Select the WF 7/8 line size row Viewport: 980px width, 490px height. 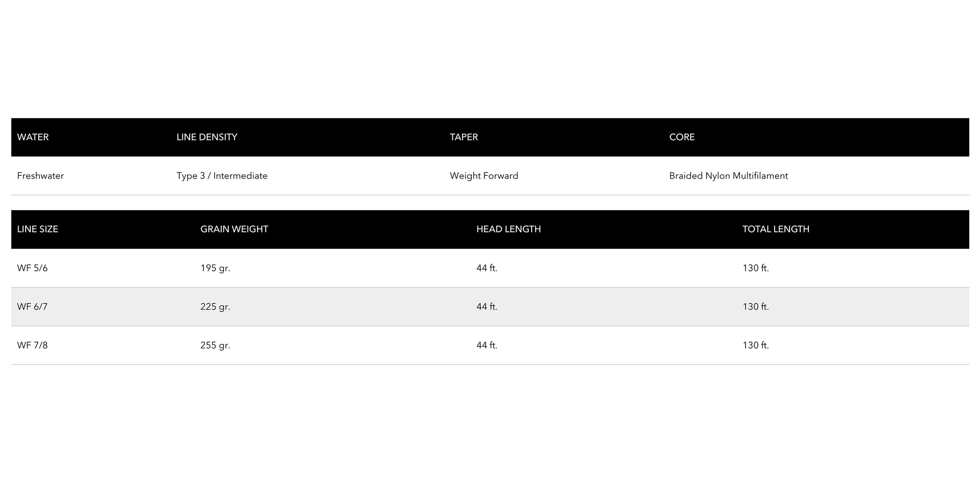pyautogui.click(x=32, y=345)
